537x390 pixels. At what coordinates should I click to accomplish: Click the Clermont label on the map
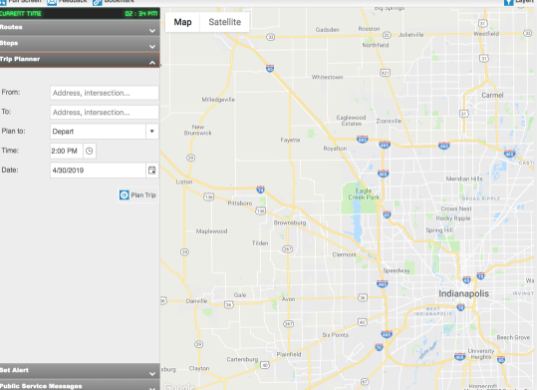point(344,254)
